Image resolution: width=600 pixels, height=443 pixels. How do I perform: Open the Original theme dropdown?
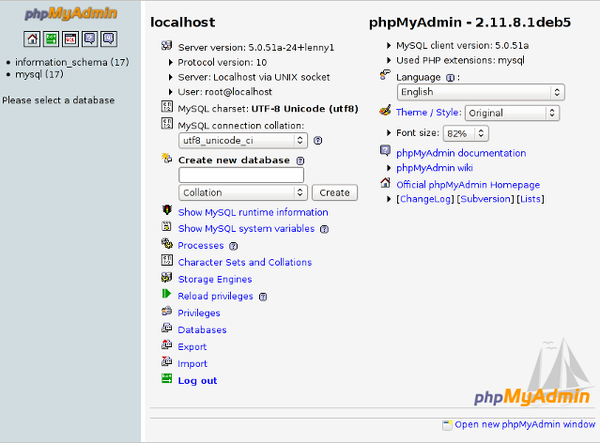[512, 113]
